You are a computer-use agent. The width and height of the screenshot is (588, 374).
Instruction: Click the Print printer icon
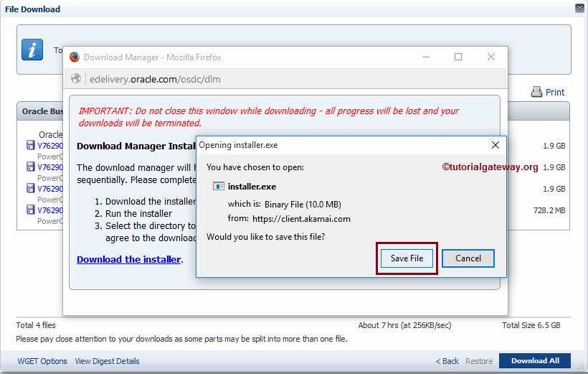click(x=536, y=92)
